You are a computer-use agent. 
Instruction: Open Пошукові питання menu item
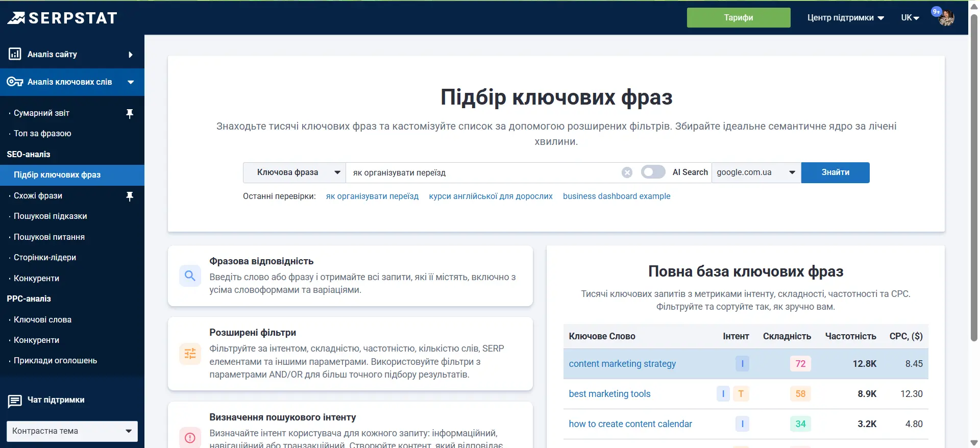pyautogui.click(x=49, y=237)
